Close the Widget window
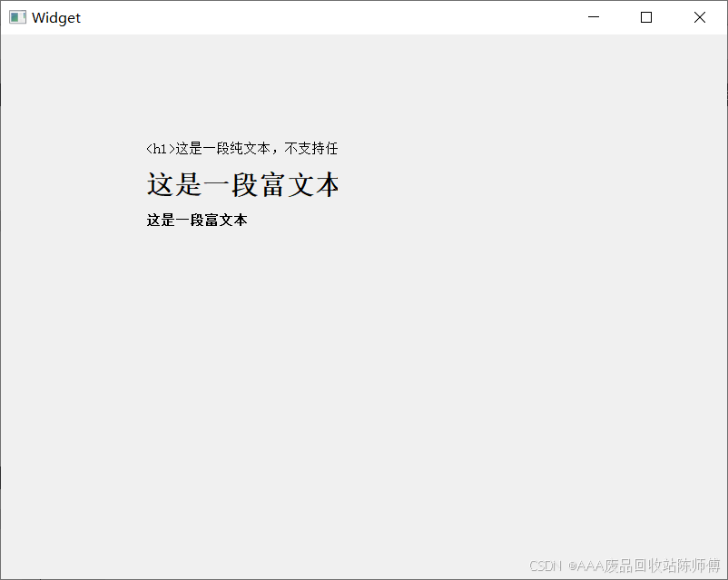The height and width of the screenshot is (580, 728). click(700, 17)
